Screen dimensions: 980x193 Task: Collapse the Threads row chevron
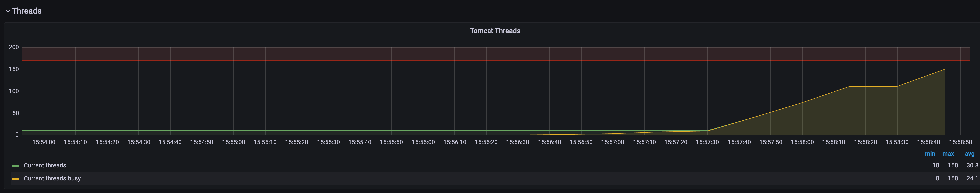coord(7,11)
